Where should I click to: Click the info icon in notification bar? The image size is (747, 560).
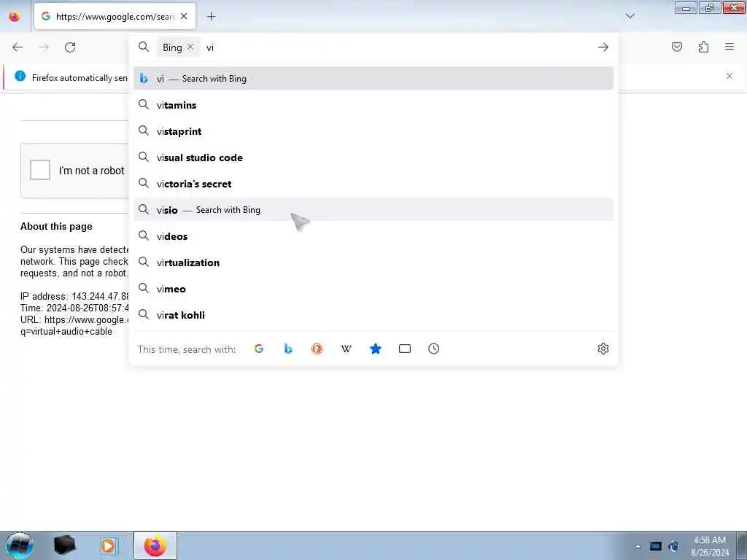[20, 76]
